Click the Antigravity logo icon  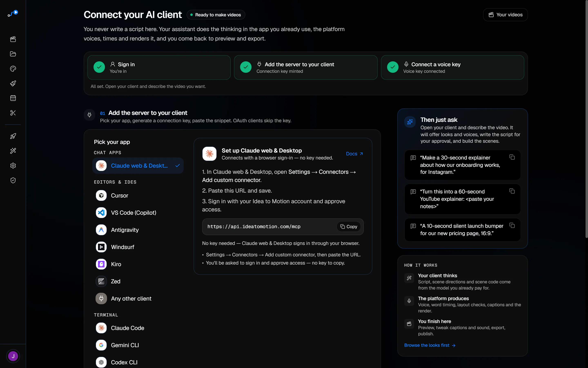(x=101, y=230)
